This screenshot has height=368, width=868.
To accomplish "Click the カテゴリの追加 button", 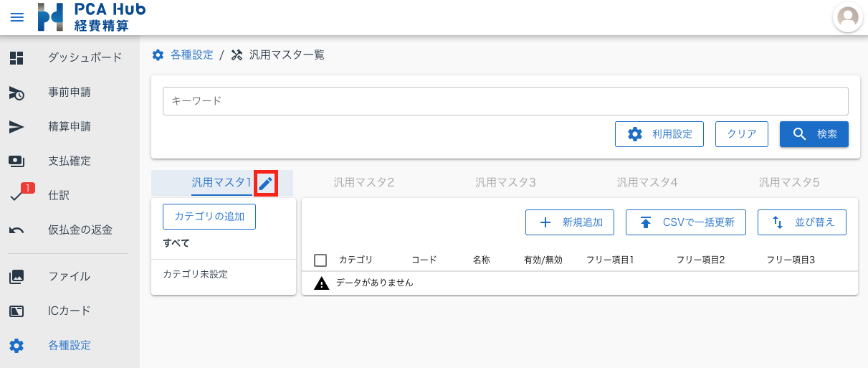I will point(209,216).
